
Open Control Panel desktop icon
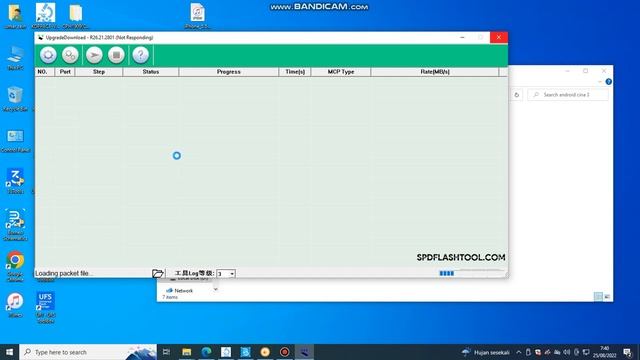pyautogui.click(x=15, y=141)
